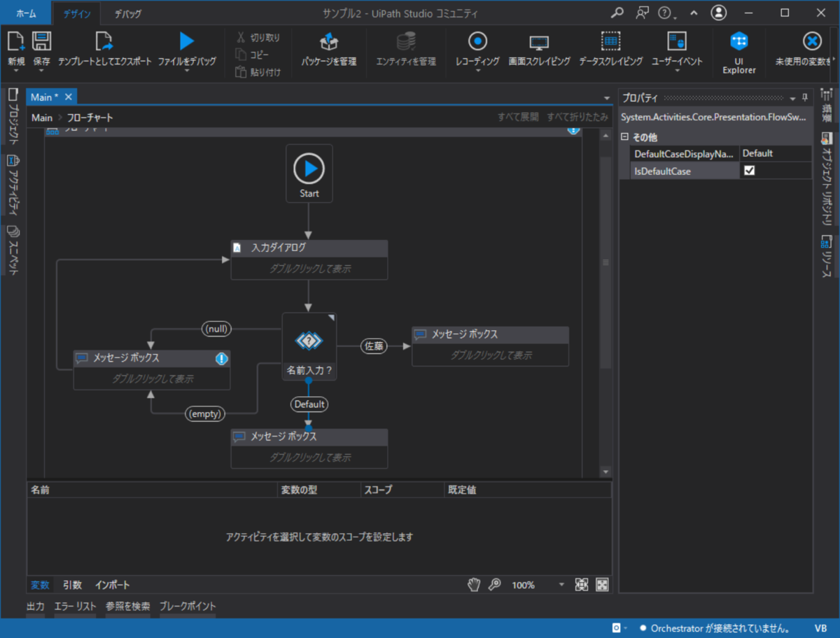Open the エラー リスト panel

pos(76,607)
